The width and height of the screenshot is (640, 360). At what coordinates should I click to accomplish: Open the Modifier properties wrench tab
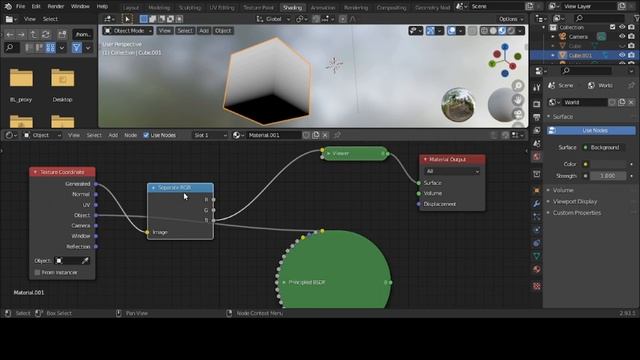[537, 203]
